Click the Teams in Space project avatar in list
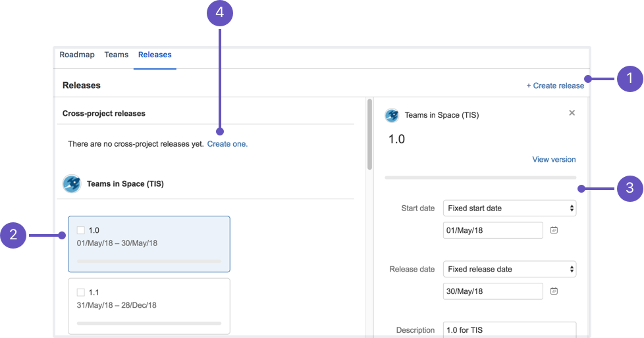 (72, 183)
